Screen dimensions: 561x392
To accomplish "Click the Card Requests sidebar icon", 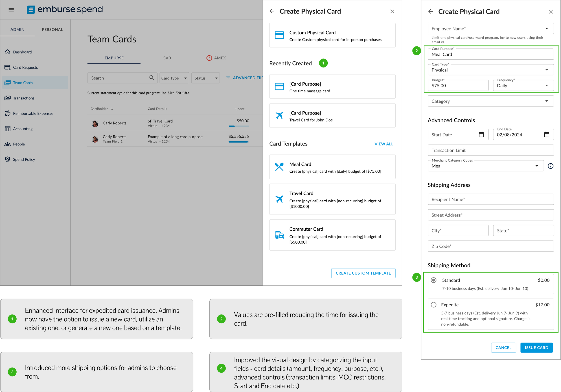I will point(8,67).
